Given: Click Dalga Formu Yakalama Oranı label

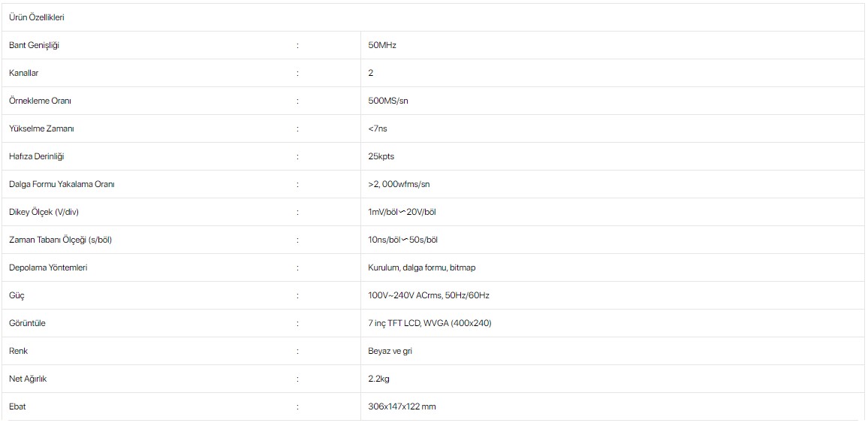Looking at the screenshot, I should click(x=62, y=184).
